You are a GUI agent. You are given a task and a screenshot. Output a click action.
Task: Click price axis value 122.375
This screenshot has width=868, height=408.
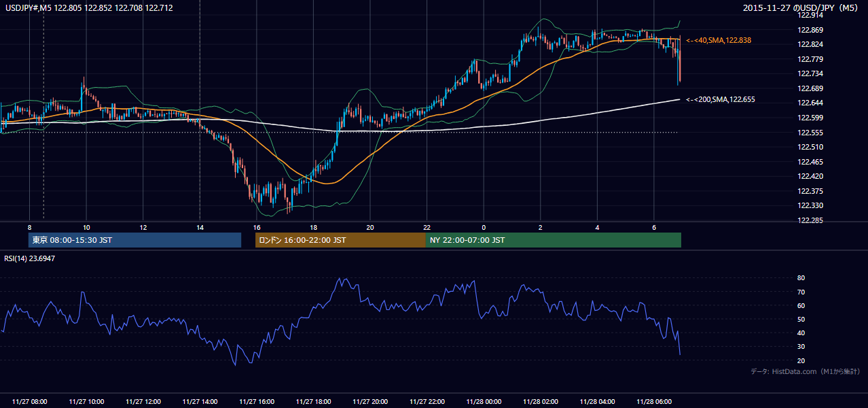point(811,191)
